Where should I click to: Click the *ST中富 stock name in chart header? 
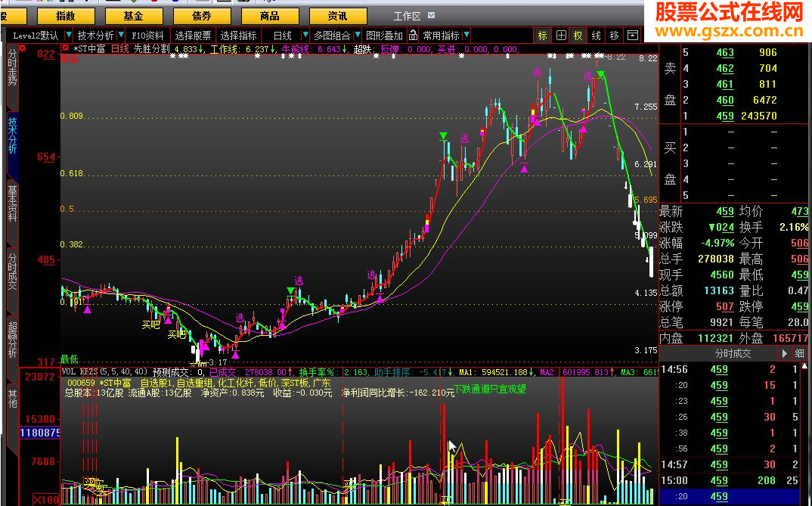(x=89, y=49)
